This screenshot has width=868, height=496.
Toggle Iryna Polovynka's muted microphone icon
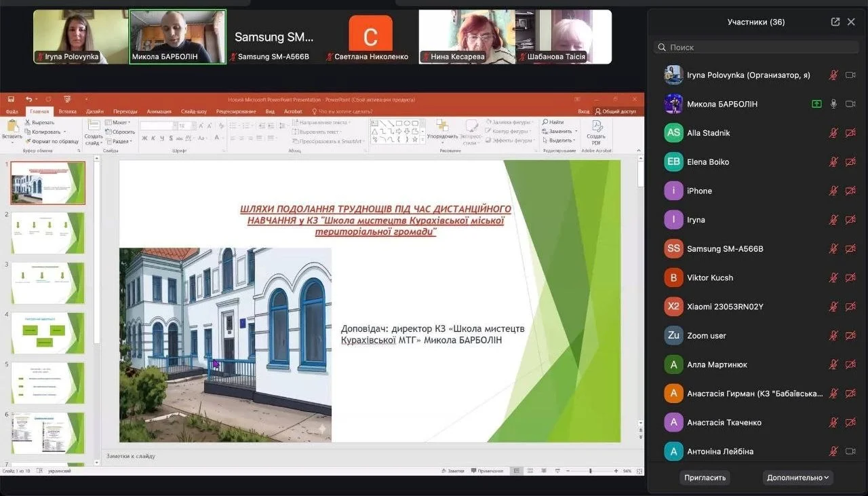833,75
